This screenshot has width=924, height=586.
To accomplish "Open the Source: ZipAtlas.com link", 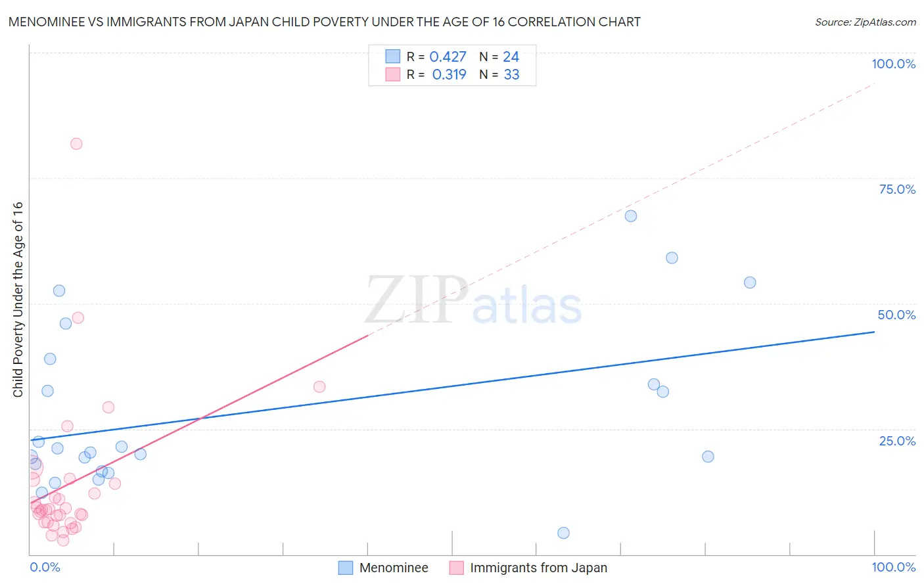I will (866, 22).
